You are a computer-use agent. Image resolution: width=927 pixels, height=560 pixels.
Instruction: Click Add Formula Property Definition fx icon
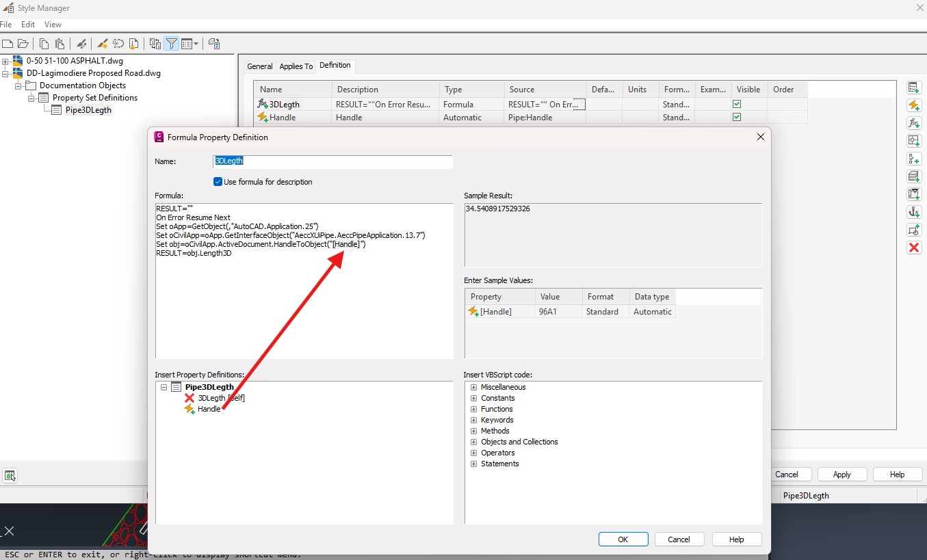(914, 123)
